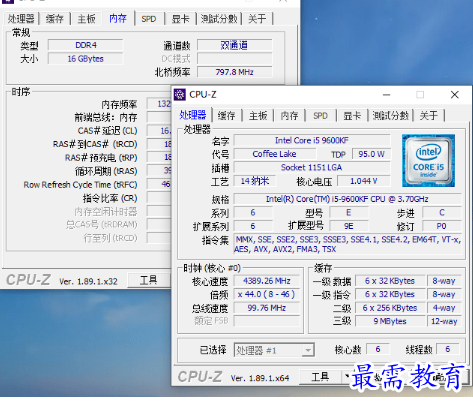Open 主板 tab in front CPU-Z window
The width and height of the screenshot is (473, 408).
pos(258,116)
